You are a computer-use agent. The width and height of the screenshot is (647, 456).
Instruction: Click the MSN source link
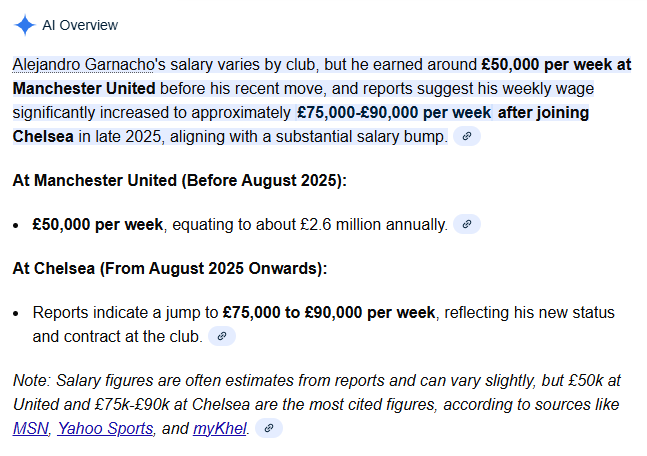pyautogui.click(x=31, y=428)
